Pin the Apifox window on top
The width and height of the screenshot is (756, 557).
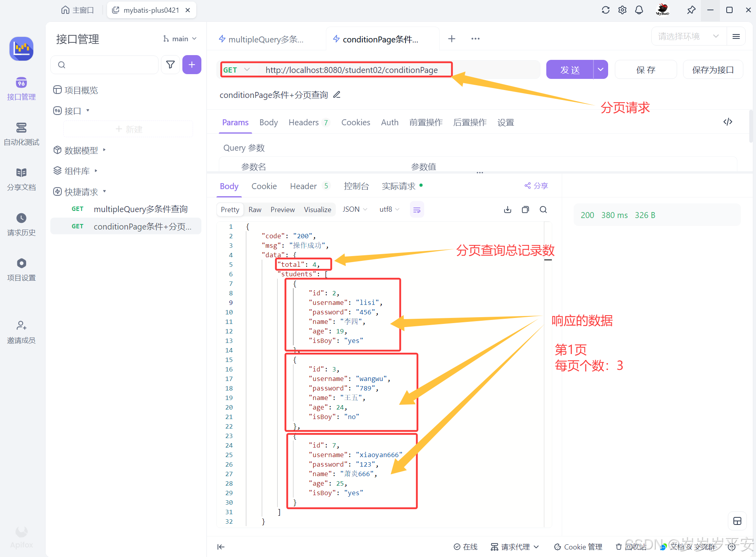click(x=691, y=10)
